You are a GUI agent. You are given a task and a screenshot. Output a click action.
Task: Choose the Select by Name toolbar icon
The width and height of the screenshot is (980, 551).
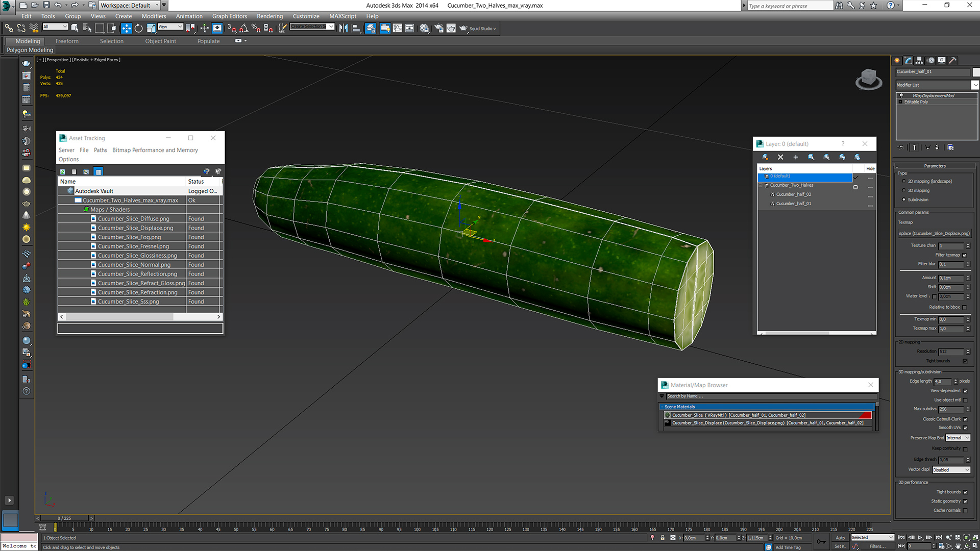coord(87,28)
